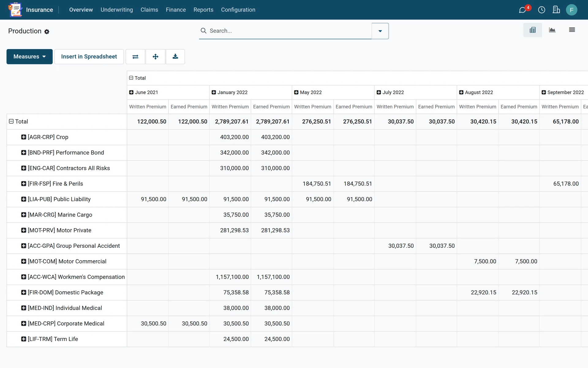Image resolution: width=588 pixels, height=368 pixels.
Task: Open the activities clock icon
Action: pyautogui.click(x=541, y=10)
